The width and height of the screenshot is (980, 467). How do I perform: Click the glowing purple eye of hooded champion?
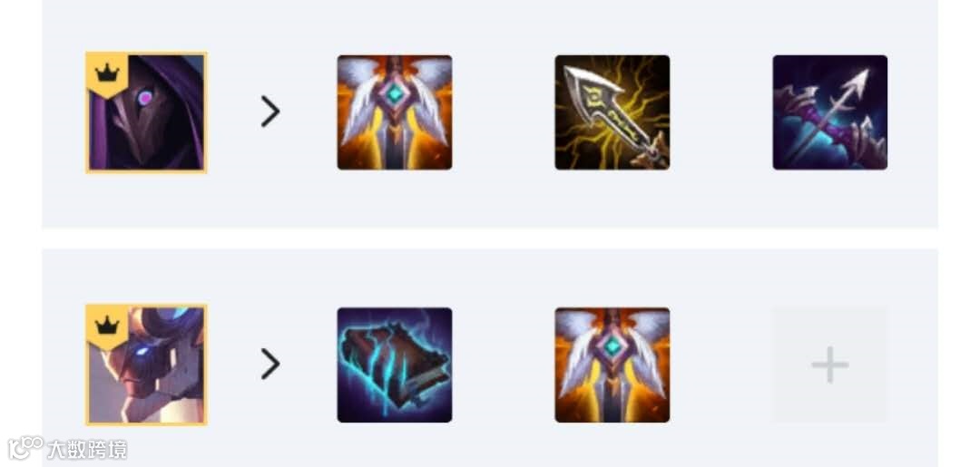coord(145,97)
